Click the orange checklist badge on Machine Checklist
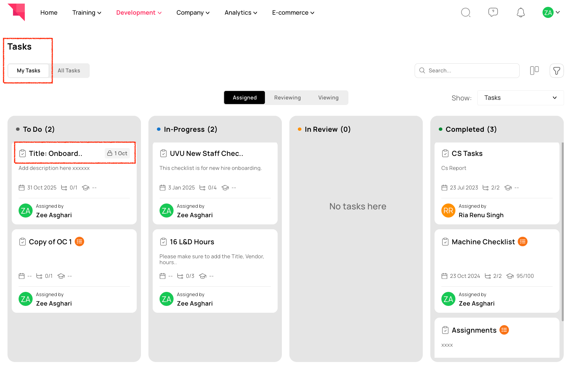Screen dimensions: 582x392 pos(523,242)
